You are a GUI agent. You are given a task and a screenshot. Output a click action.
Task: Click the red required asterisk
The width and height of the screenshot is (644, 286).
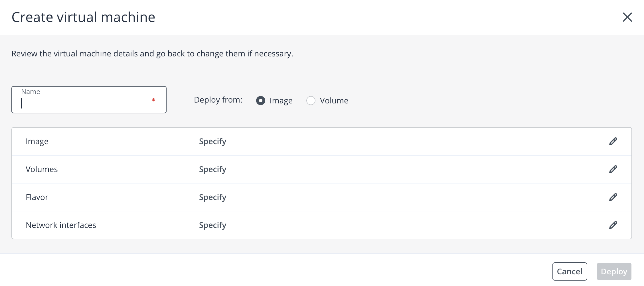click(x=153, y=100)
